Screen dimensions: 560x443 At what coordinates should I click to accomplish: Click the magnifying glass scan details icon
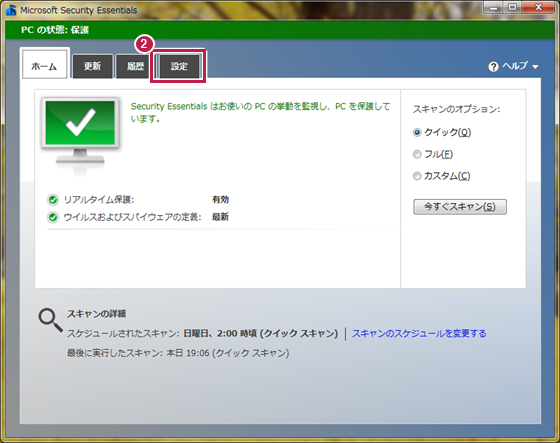[x=50, y=320]
